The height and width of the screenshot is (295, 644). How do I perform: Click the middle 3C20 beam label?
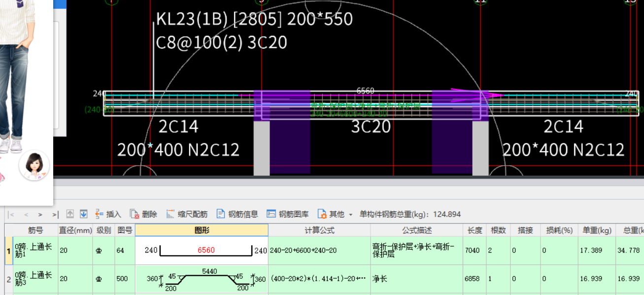(371, 127)
